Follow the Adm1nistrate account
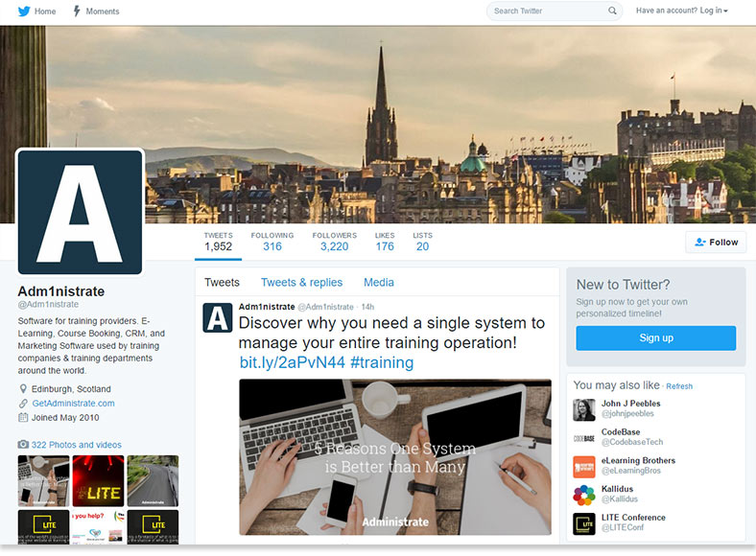 click(716, 242)
